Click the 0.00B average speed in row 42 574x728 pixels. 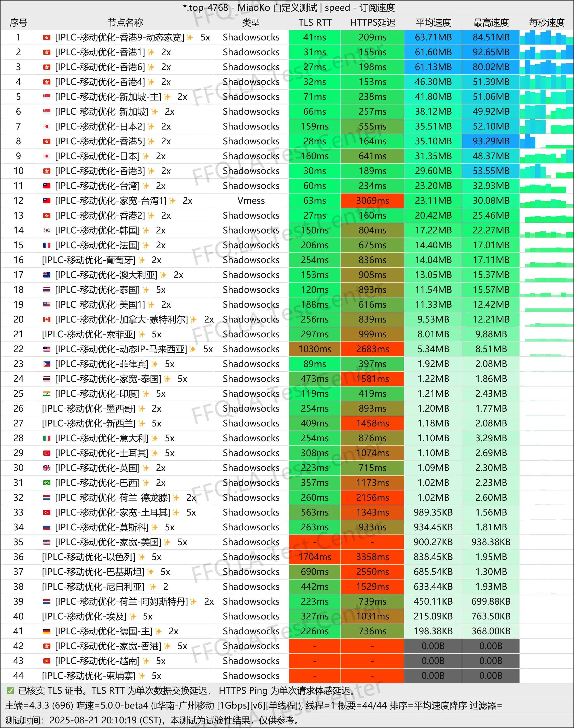click(x=433, y=646)
